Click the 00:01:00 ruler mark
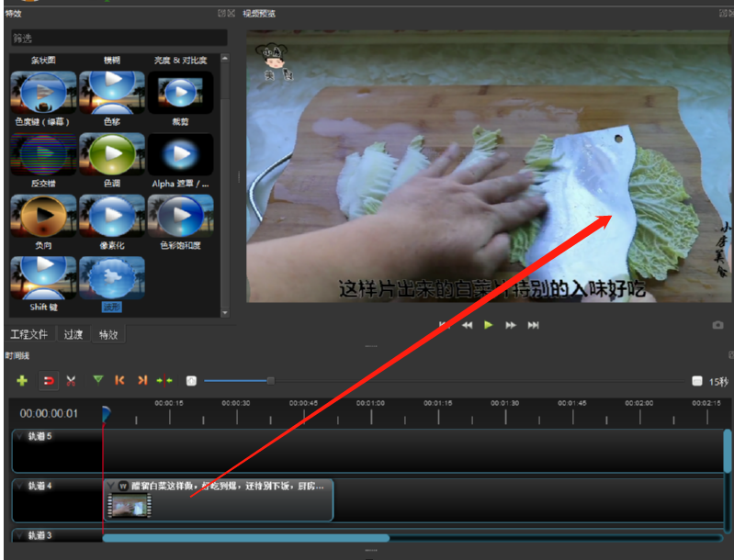The width and height of the screenshot is (734, 560). tap(370, 403)
